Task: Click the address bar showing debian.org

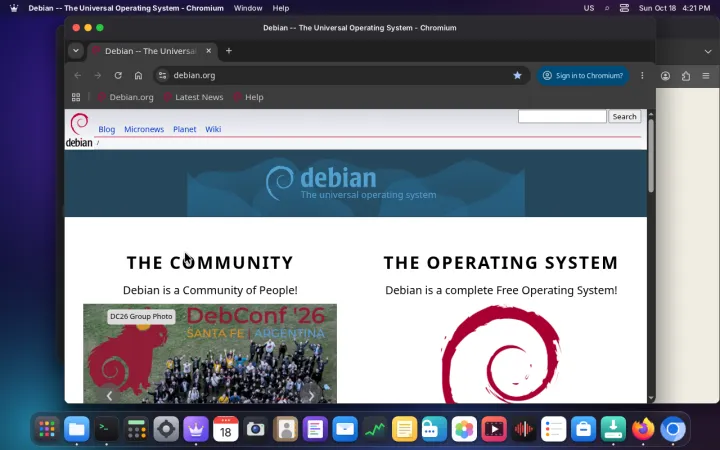Action: click(x=340, y=75)
